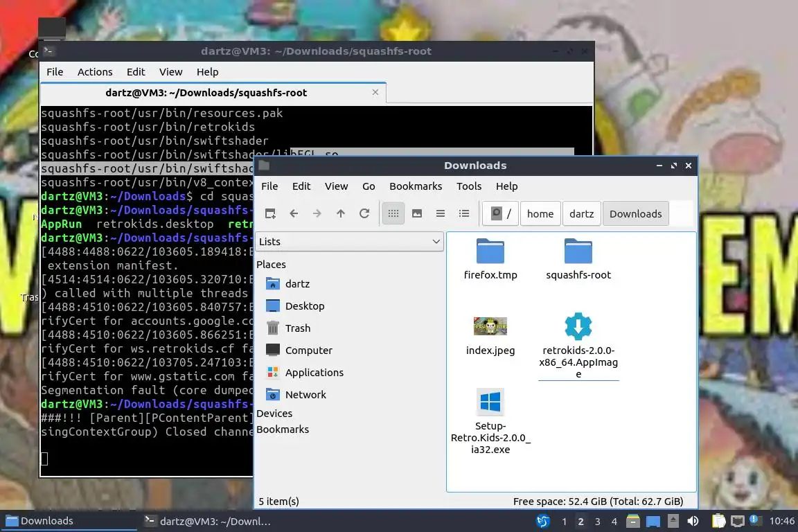Image resolution: width=798 pixels, height=532 pixels.
Task: Open the network connection tray icon
Action: [738, 522]
